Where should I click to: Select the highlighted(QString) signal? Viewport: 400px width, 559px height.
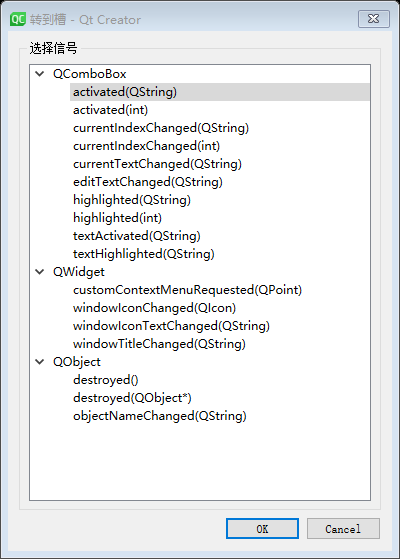[x=132, y=200]
